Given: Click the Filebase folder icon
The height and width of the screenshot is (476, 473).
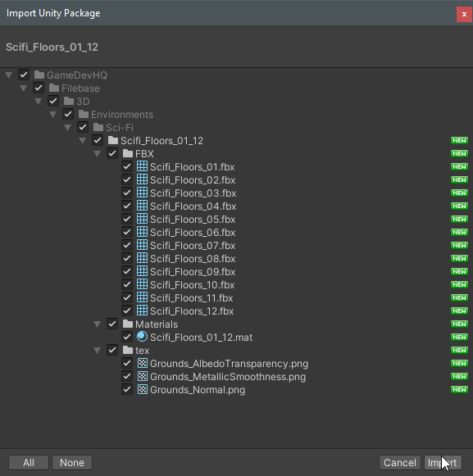Looking at the screenshot, I should pos(54,88).
